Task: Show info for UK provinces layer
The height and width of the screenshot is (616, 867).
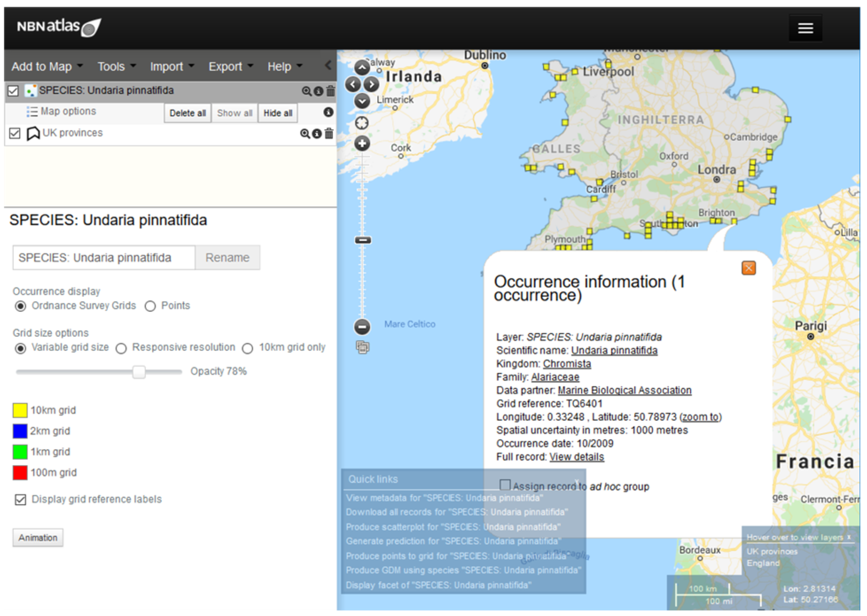Action: click(317, 133)
